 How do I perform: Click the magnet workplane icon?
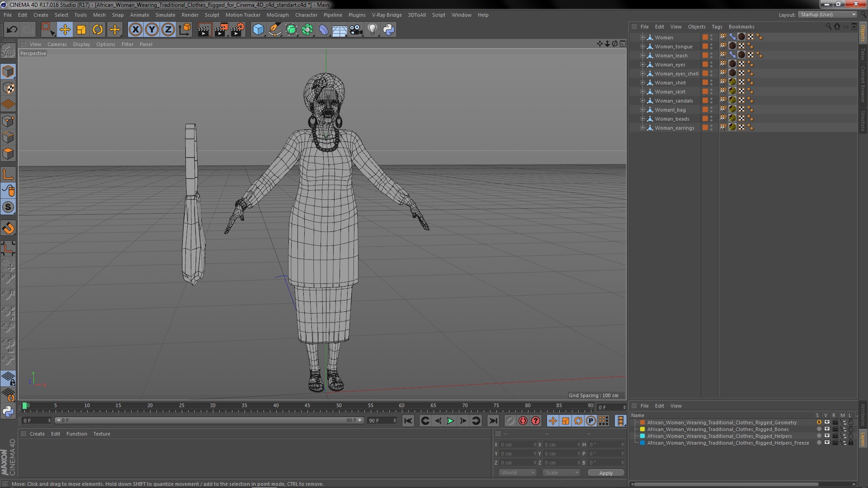pyautogui.click(x=8, y=228)
